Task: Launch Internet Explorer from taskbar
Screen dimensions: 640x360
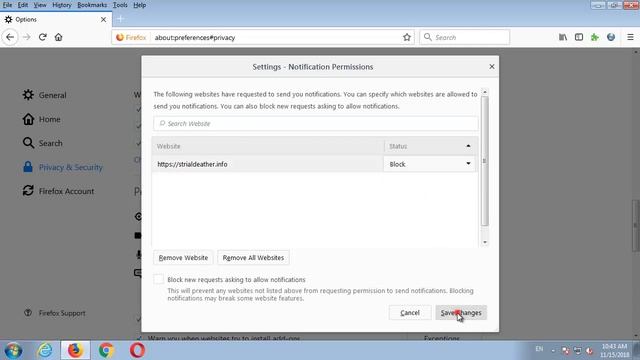Action: (45, 350)
